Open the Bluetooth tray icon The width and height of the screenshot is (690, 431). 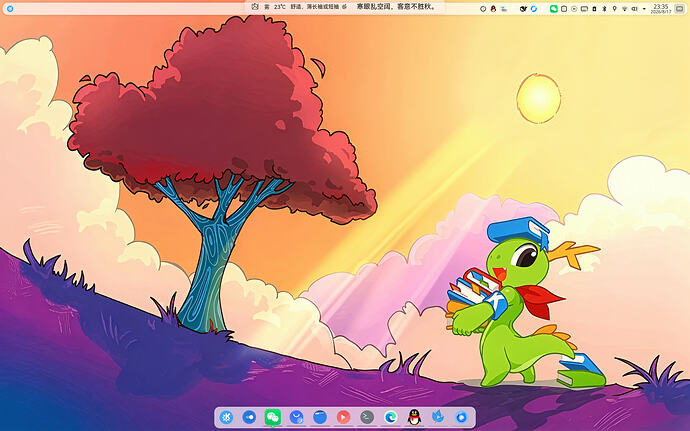click(604, 9)
